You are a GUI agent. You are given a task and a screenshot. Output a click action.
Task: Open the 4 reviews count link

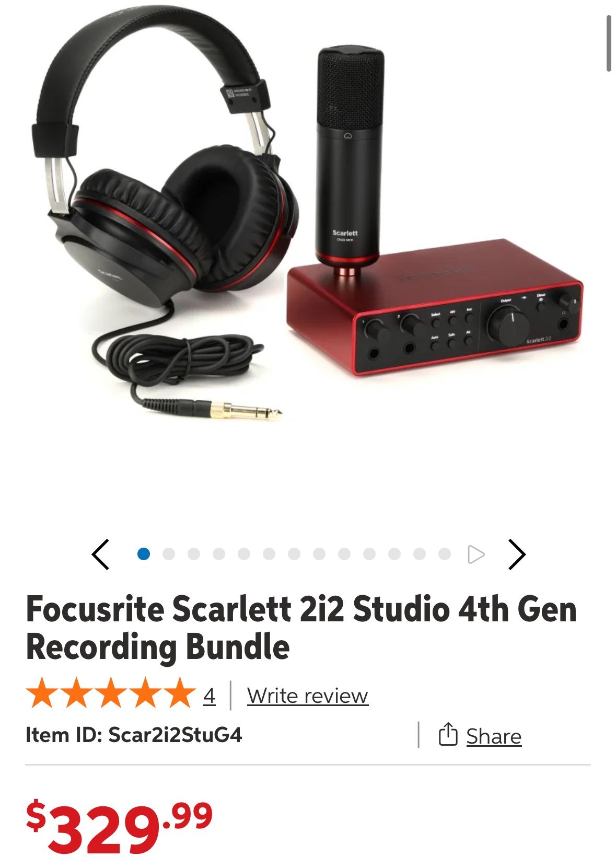[209, 696]
